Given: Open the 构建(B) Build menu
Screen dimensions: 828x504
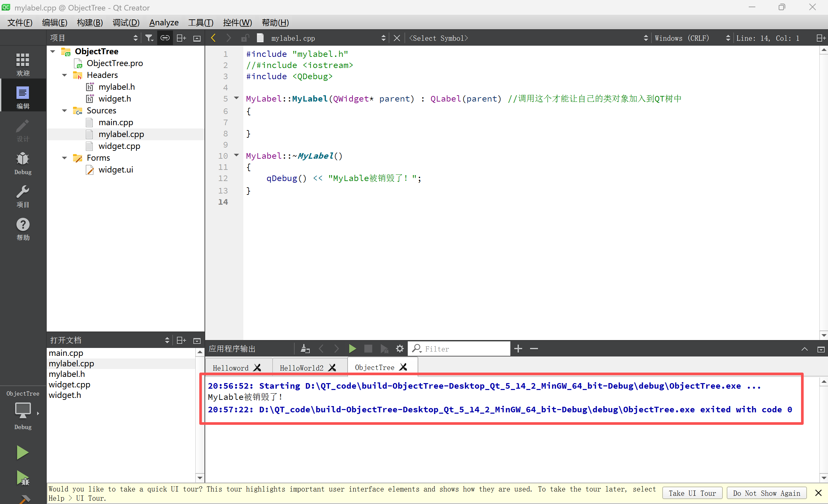Looking at the screenshot, I should pyautogui.click(x=90, y=22).
